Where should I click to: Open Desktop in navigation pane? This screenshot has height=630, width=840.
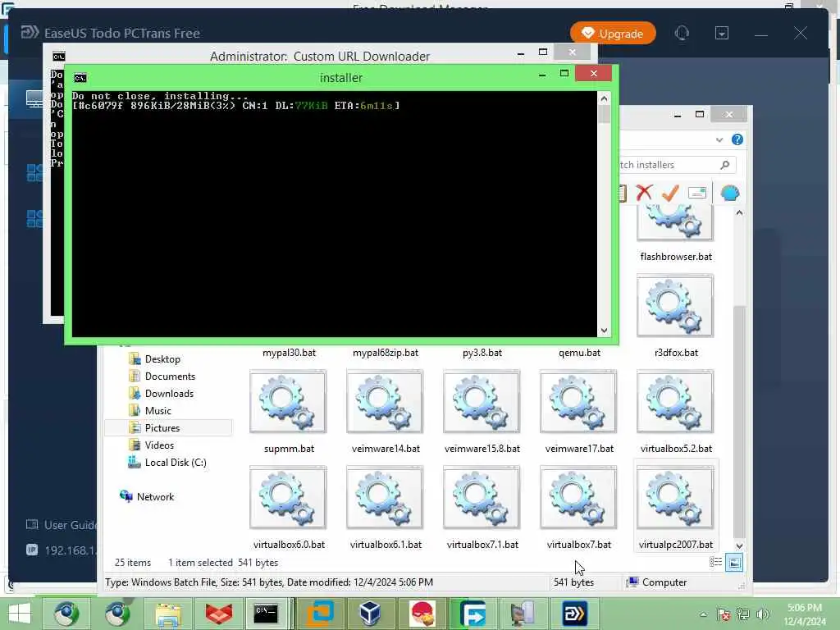coord(162,359)
